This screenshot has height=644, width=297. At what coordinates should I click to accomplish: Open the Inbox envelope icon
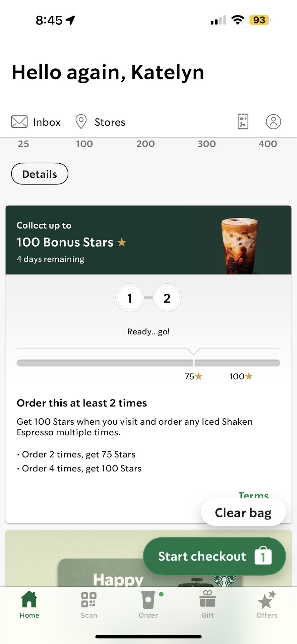point(19,122)
